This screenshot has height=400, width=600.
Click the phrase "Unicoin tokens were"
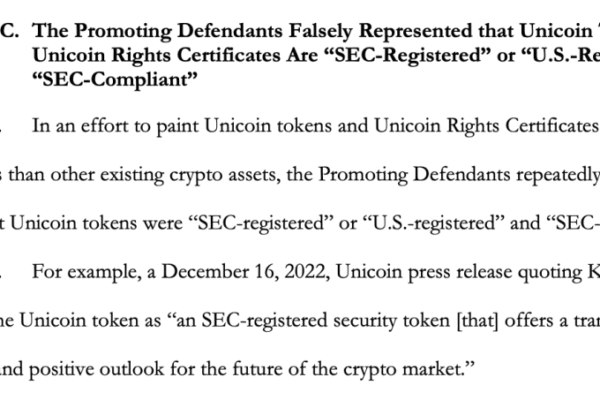click(96, 223)
